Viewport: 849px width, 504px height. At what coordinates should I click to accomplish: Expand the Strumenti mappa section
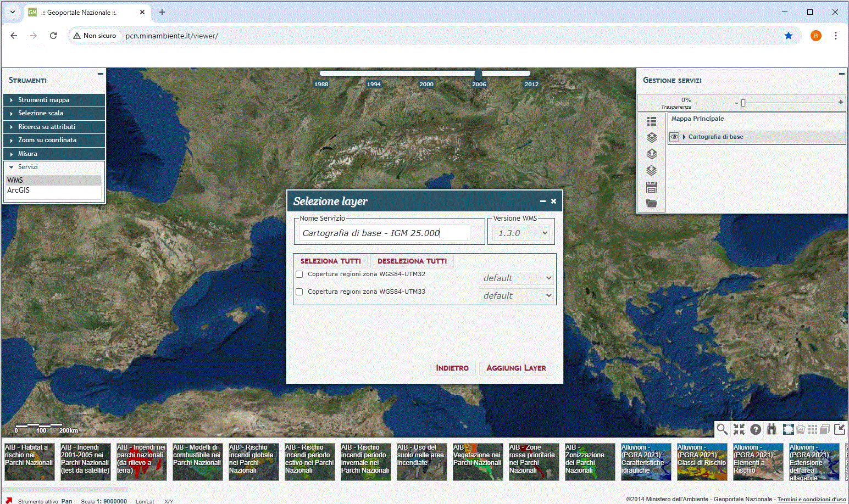pyautogui.click(x=43, y=100)
